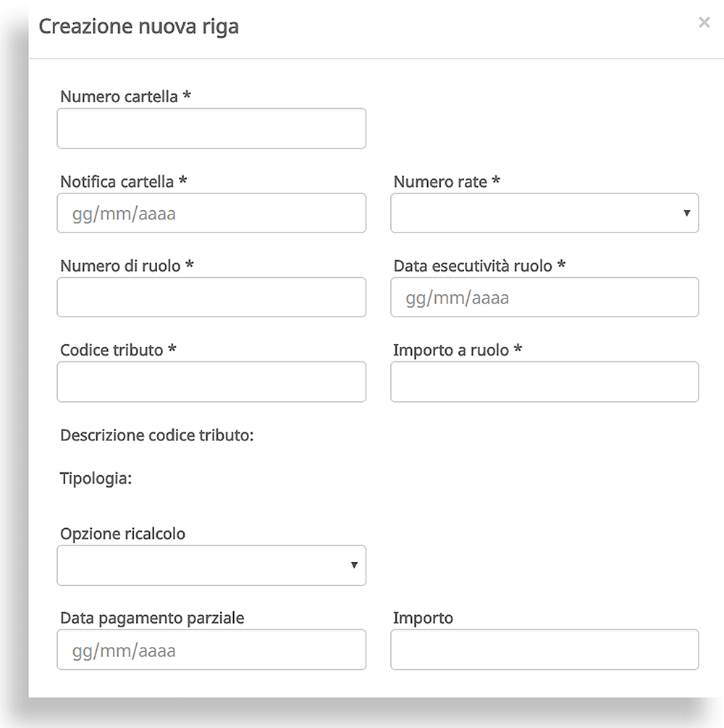Close the Creazione nuova riga dialog
Image resolution: width=724 pixels, height=728 pixels.
[x=704, y=22]
